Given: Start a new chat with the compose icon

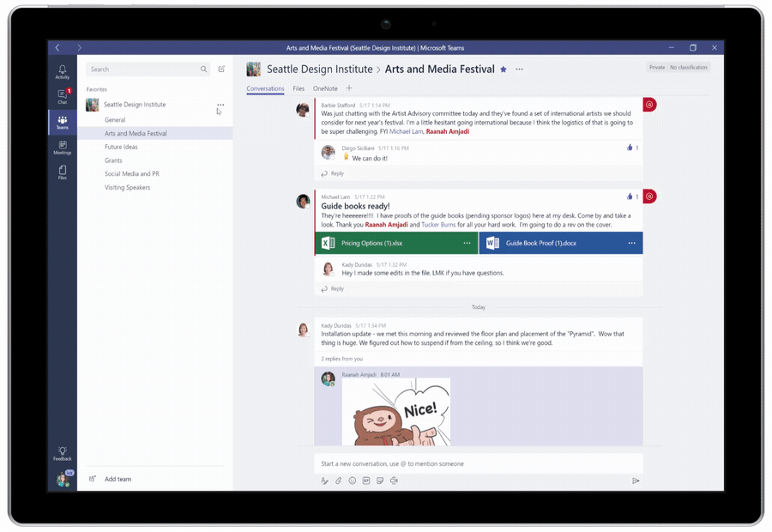Looking at the screenshot, I should click(x=221, y=69).
